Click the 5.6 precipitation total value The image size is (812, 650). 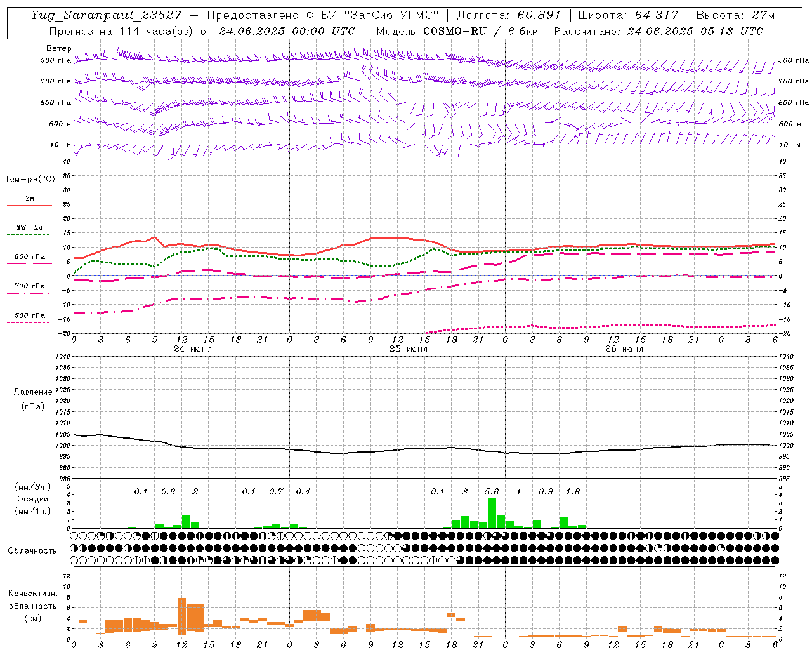click(492, 491)
